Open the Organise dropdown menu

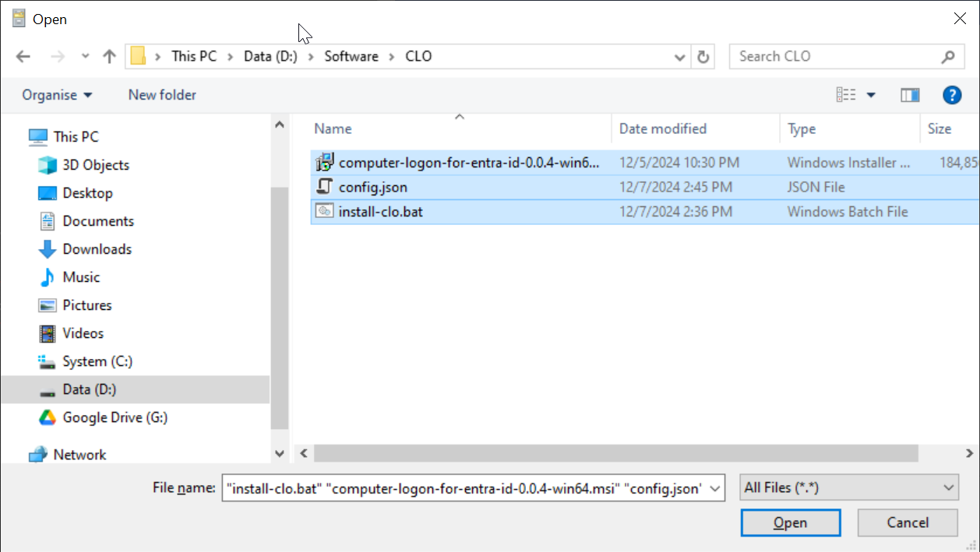click(x=57, y=95)
